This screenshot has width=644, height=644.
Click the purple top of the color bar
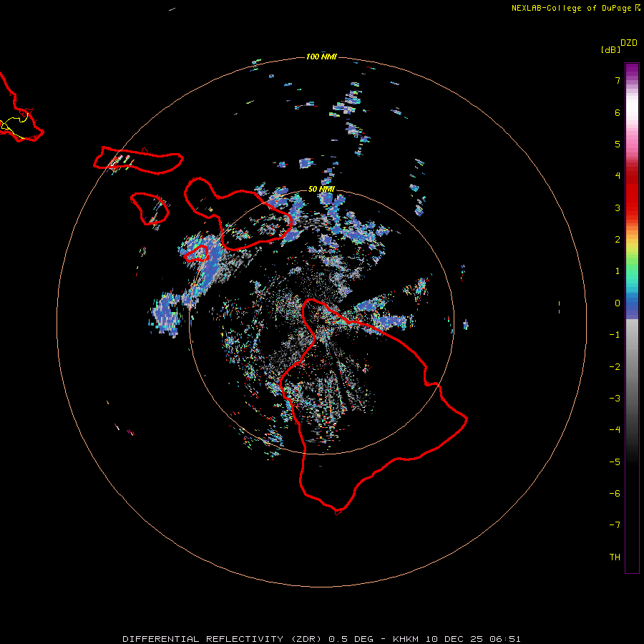tap(632, 70)
